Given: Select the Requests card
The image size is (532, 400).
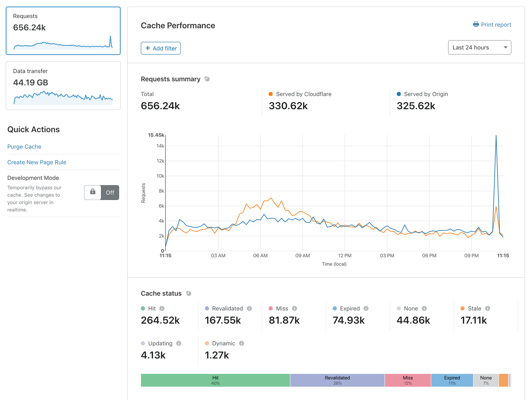Looking at the screenshot, I should (x=63, y=30).
